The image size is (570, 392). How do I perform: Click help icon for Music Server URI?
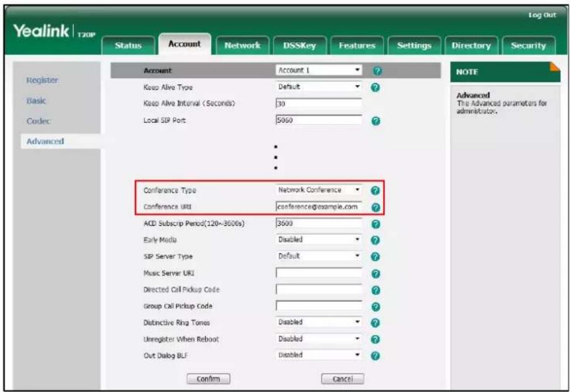tap(376, 274)
